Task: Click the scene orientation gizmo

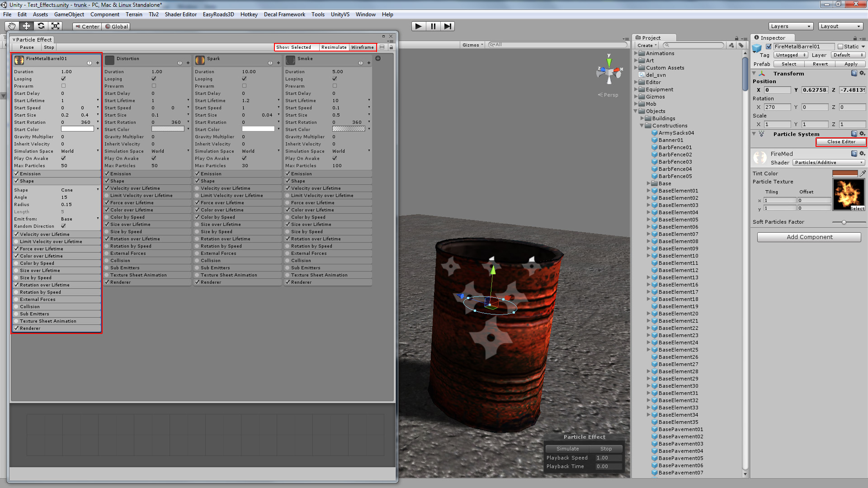Action: coord(609,72)
